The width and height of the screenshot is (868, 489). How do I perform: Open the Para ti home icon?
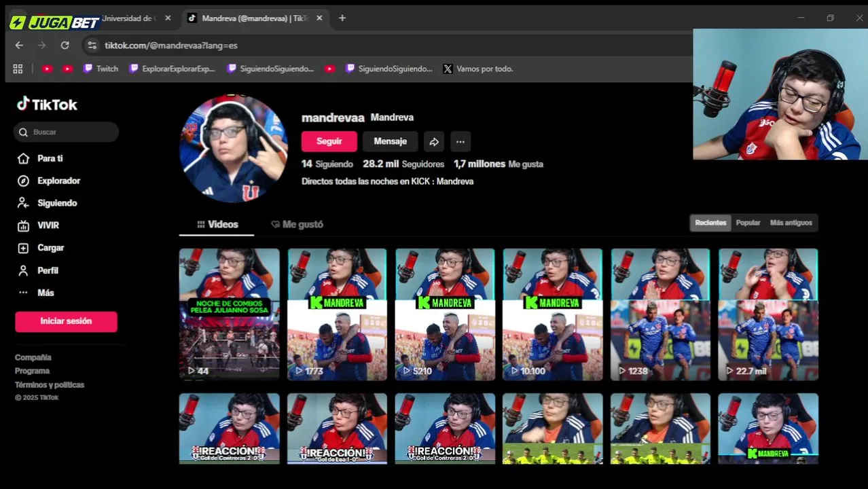click(x=24, y=158)
